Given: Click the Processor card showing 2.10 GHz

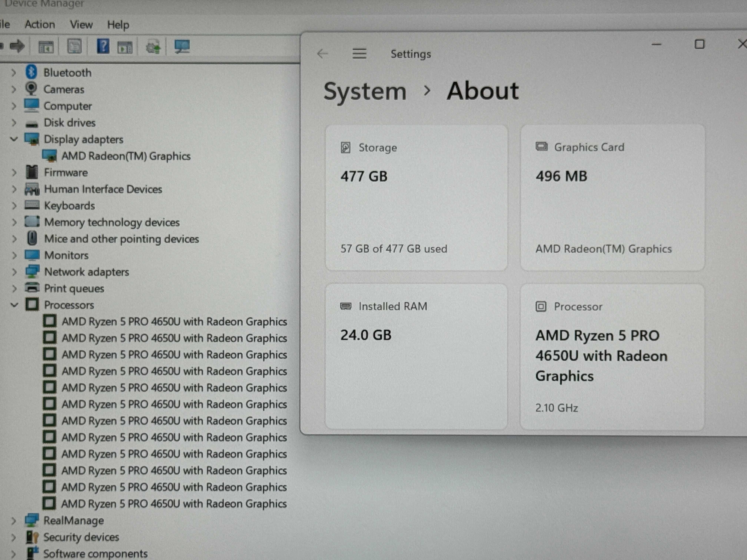Looking at the screenshot, I should 612,357.
